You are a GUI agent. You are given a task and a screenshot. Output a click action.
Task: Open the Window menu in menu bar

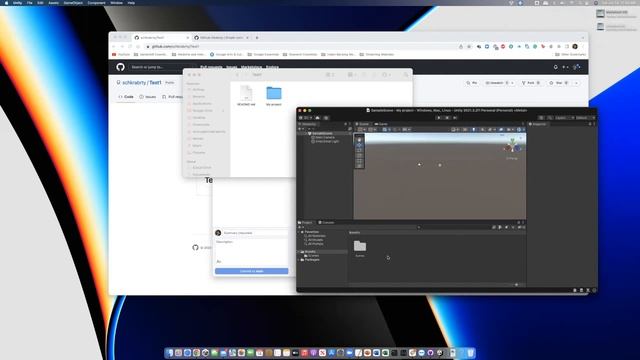[116, 3]
